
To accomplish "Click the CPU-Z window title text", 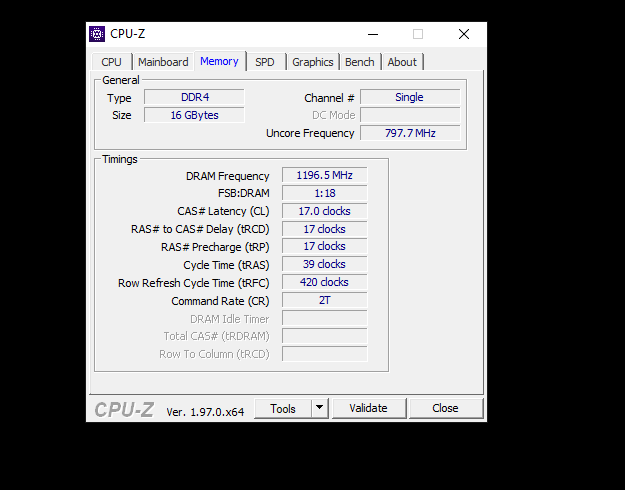I will [x=128, y=34].
